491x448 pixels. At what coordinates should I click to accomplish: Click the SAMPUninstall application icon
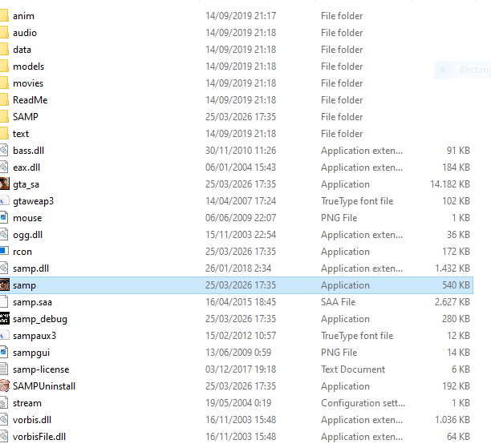(4, 385)
